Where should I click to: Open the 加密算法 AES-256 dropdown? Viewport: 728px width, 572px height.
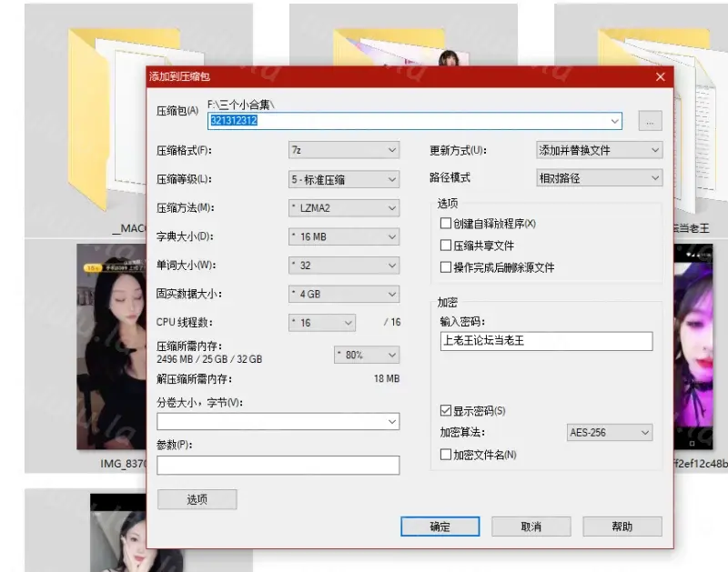tap(608, 433)
